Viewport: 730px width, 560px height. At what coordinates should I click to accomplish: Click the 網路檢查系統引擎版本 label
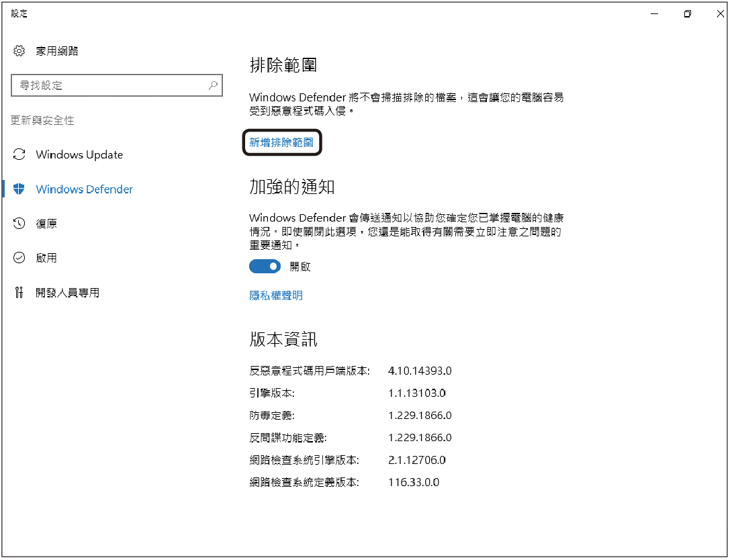pos(304,460)
